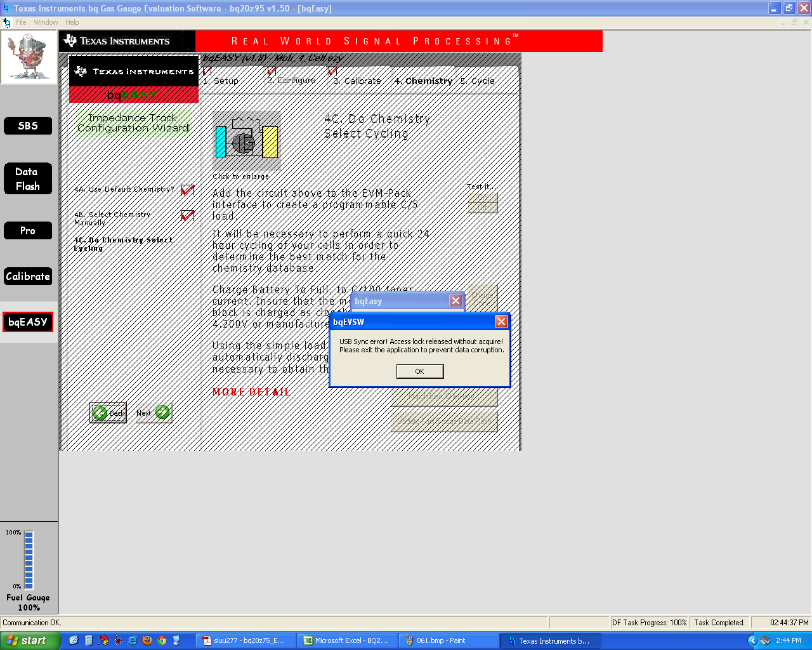The height and width of the screenshot is (650, 812).
Task: Click the Test it Off button
Action: [482, 208]
